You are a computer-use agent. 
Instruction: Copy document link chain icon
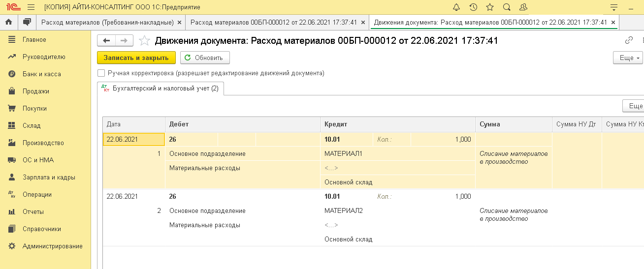pyautogui.click(x=629, y=41)
